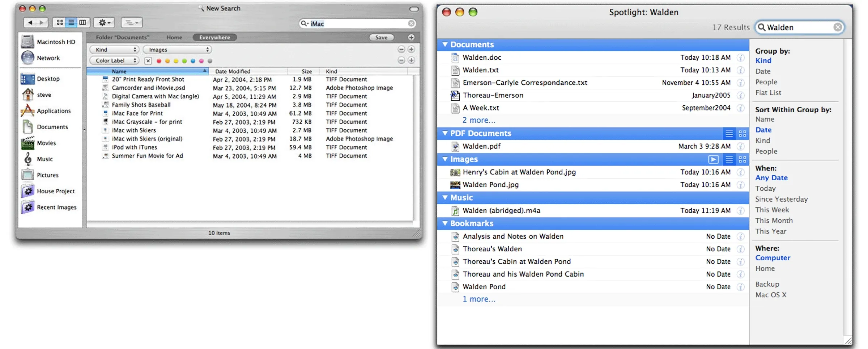The width and height of the screenshot is (868, 349).
Task: Filter results to This Week
Action: [772, 209]
